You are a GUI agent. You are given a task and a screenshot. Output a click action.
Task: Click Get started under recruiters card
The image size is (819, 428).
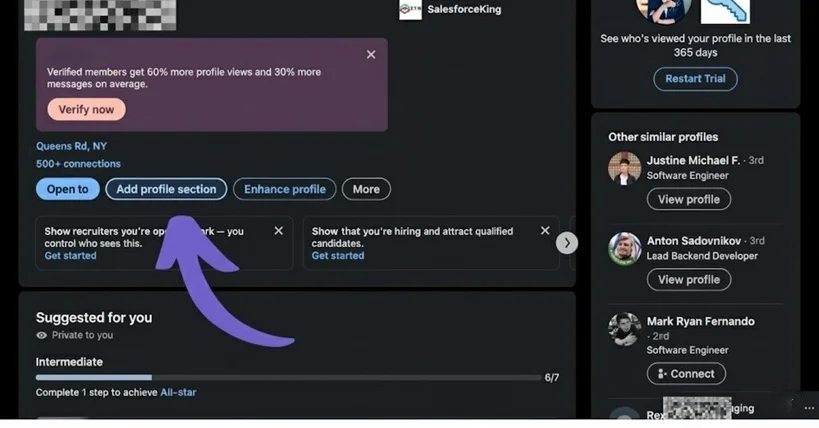(70, 256)
